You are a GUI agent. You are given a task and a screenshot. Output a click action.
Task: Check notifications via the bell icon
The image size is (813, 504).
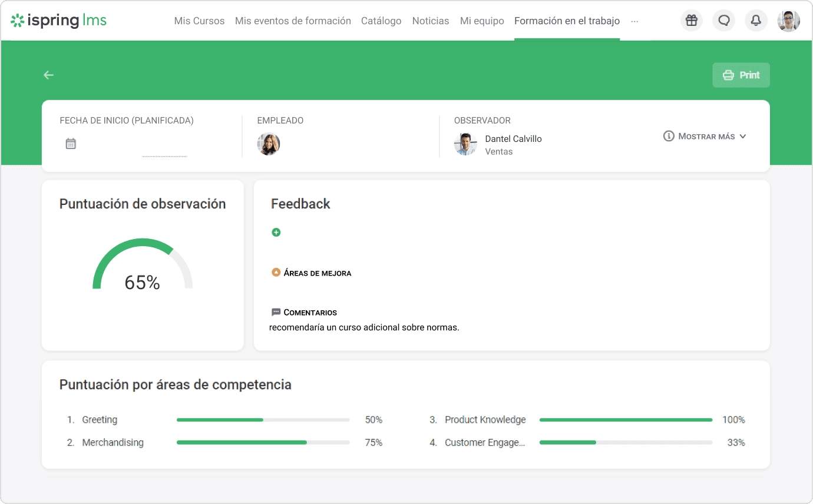pos(756,20)
